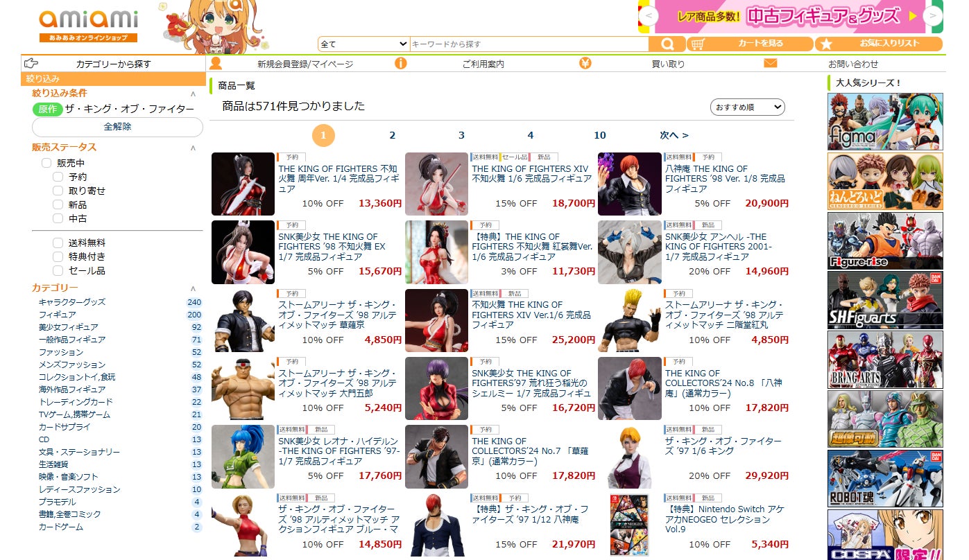The height and width of the screenshot is (560, 969).
Task: Click the pointing hand category icon
Action: (31, 63)
